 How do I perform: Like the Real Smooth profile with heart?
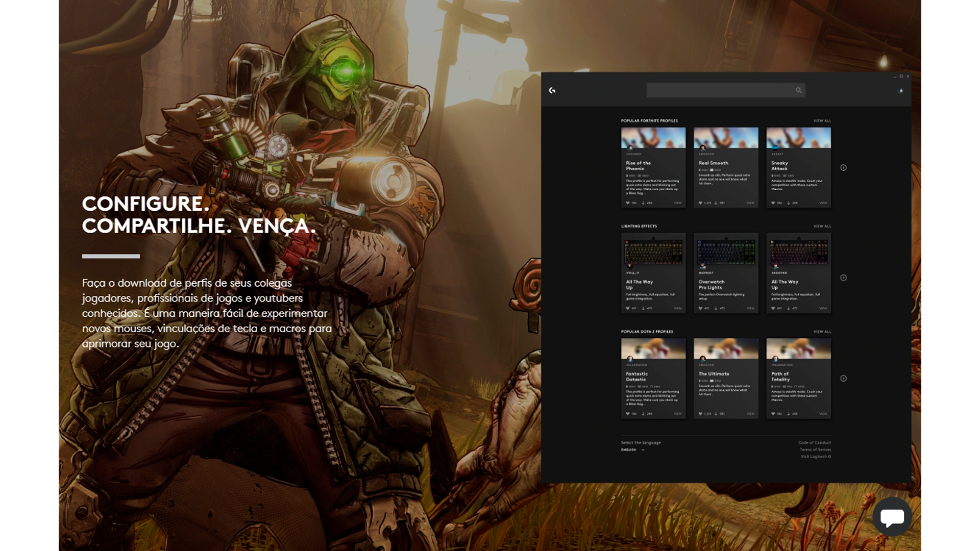(700, 203)
